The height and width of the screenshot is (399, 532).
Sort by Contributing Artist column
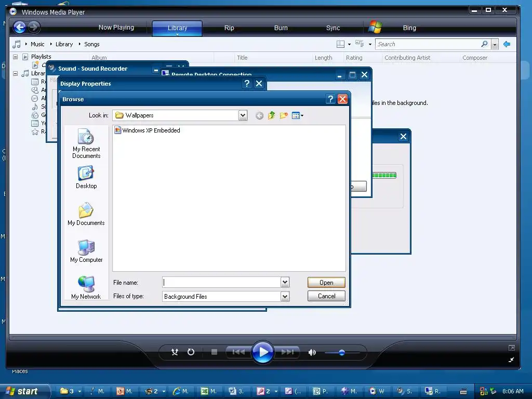point(407,58)
